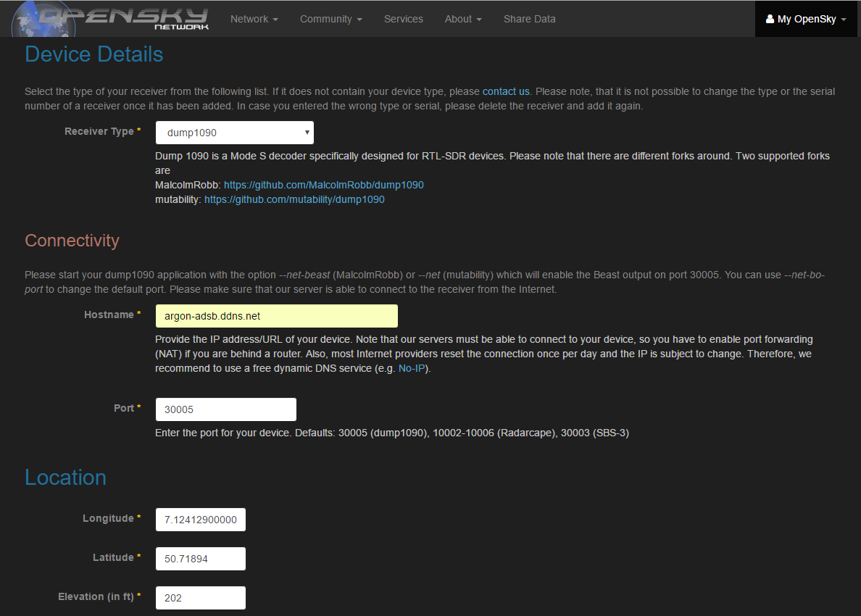Expand the About menu
Image resolution: width=861 pixels, height=616 pixels.
463,19
